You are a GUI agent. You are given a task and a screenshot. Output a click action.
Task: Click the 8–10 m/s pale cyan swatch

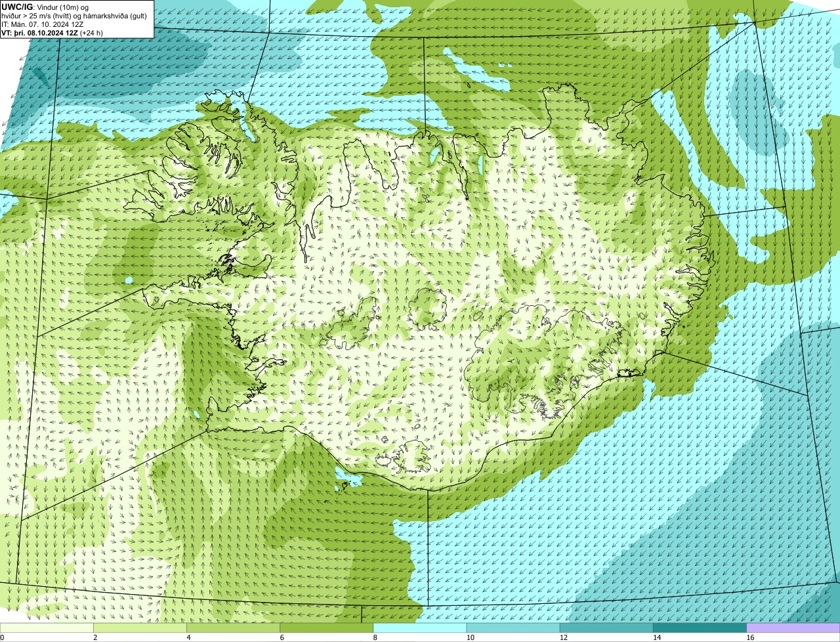pyautogui.click(x=420, y=628)
